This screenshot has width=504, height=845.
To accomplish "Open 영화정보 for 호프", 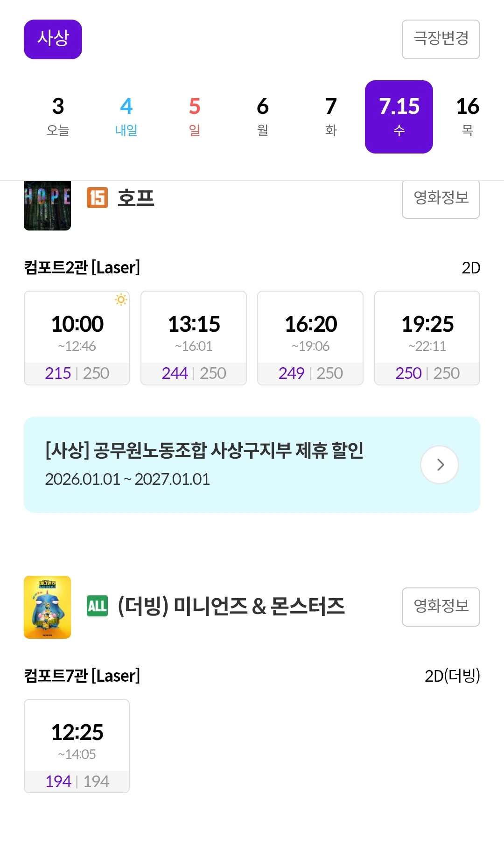I will click(441, 198).
